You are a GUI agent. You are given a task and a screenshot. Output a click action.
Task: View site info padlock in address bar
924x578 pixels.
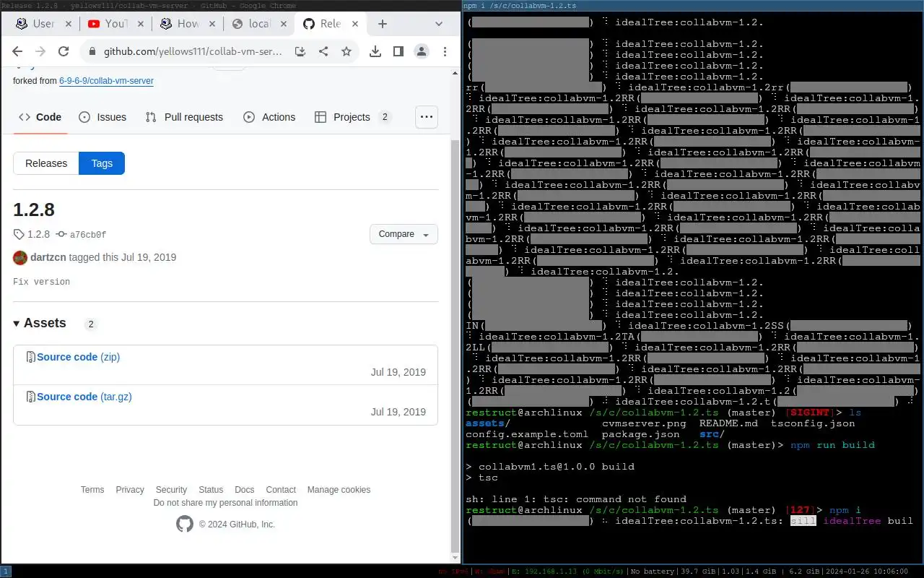click(x=92, y=51)
